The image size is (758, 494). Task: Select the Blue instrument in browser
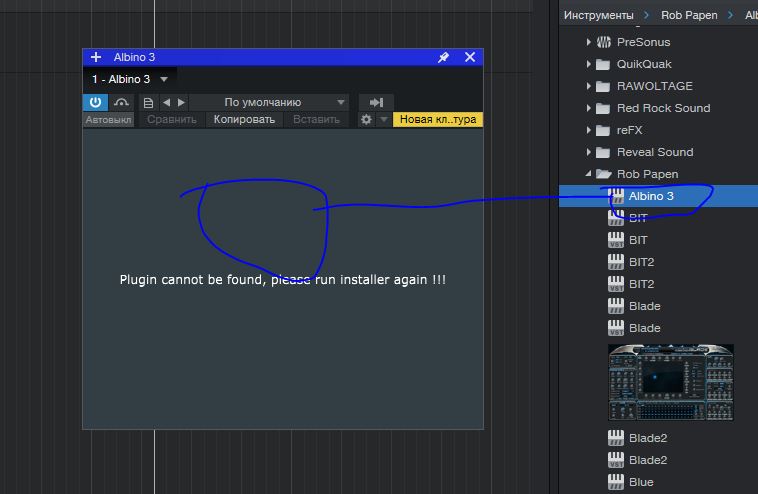click(x=641, y=482)
